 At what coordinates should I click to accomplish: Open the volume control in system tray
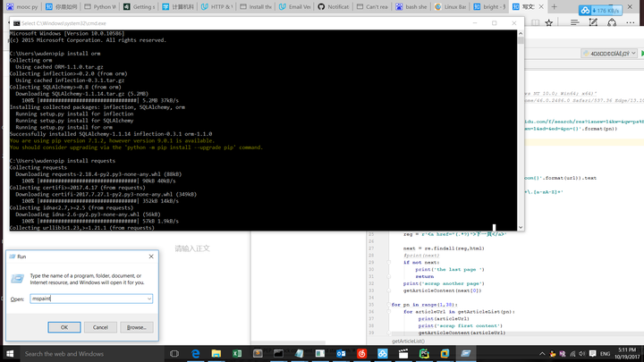coord(581,354)
